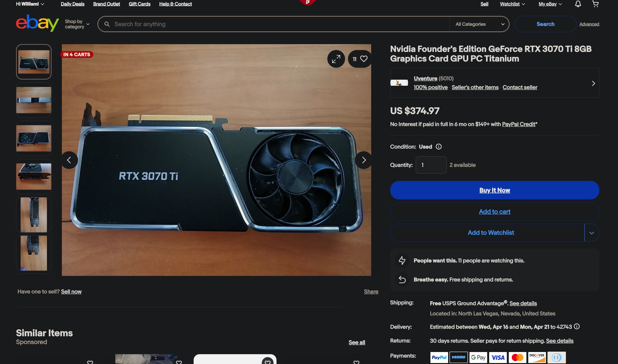This screenshot has height=364, width=618.
Task: See all similar items
Action: tap(357, 342)
